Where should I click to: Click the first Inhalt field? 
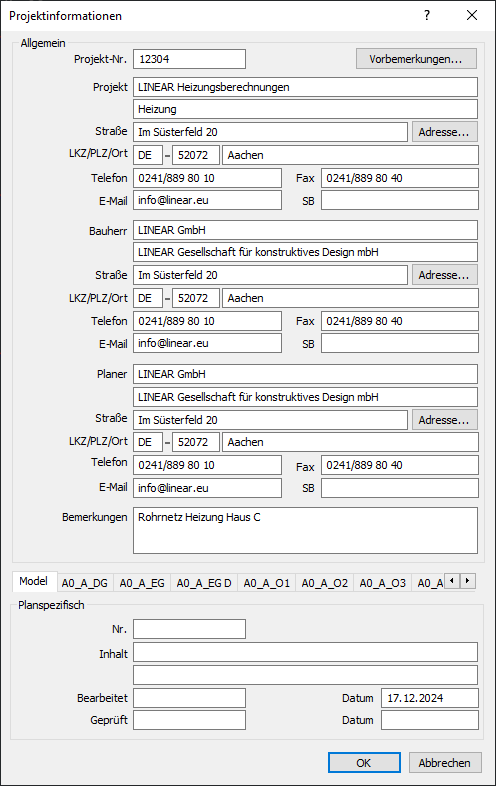[x=305, y=652]
